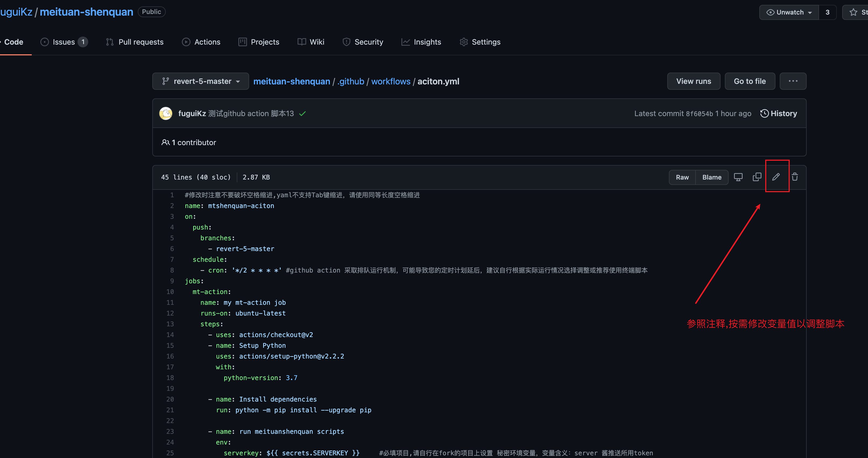Click the 'runs-on: ubuntu-latest' code line
Screen dimensions: 868x458
point(243,313)
